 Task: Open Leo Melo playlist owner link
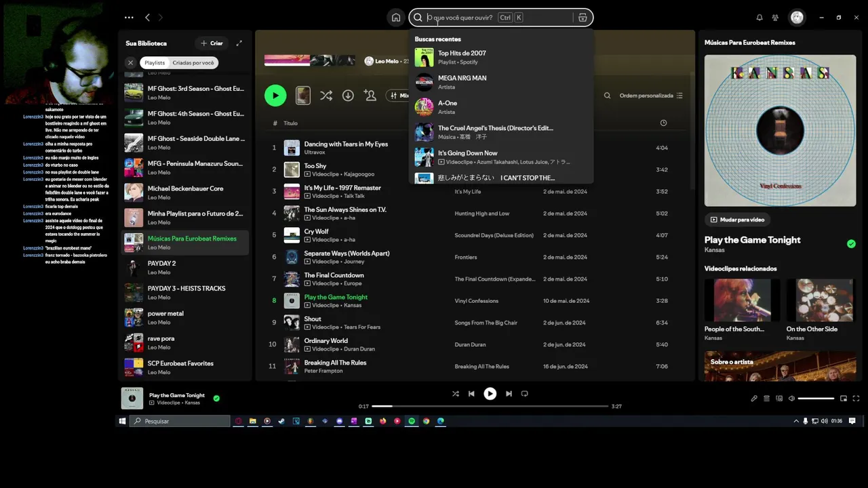click(x=389, y=61)
